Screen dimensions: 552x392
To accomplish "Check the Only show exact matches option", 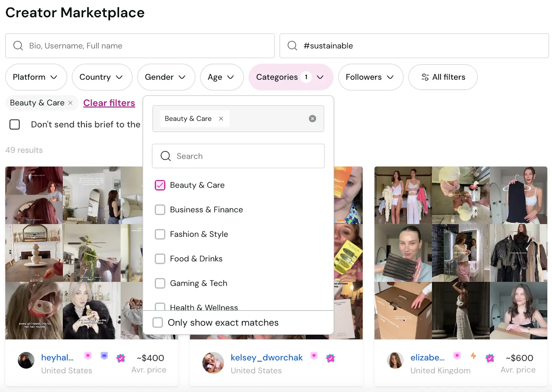I will [x=158, y=322].
